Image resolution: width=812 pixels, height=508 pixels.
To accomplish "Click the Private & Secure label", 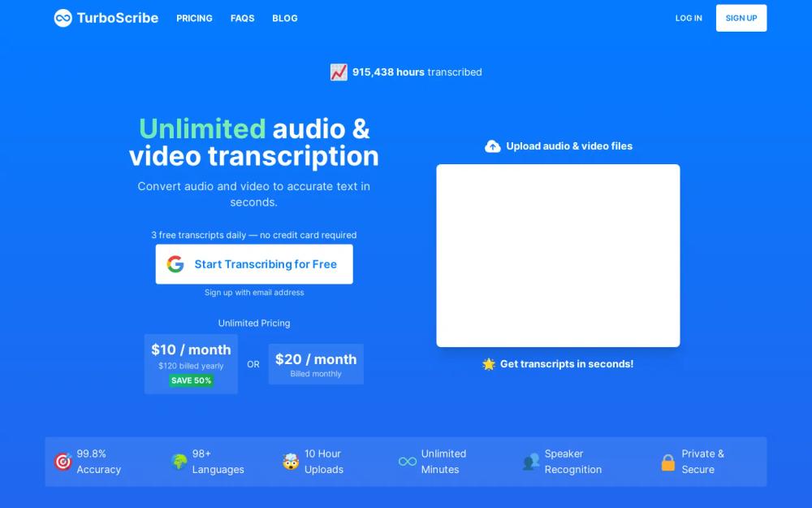I will (702, 462).
